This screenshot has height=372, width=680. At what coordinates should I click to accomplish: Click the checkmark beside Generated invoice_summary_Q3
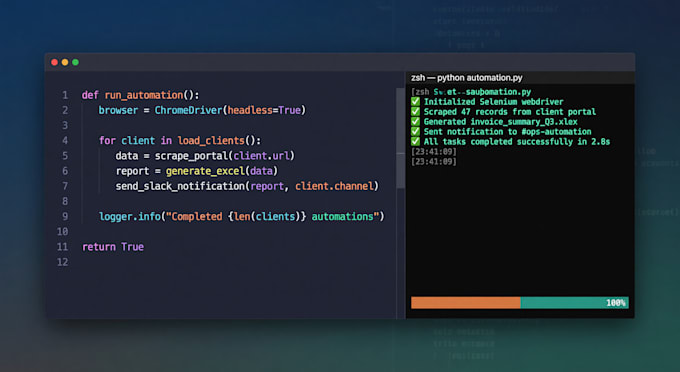coord(415,121)
